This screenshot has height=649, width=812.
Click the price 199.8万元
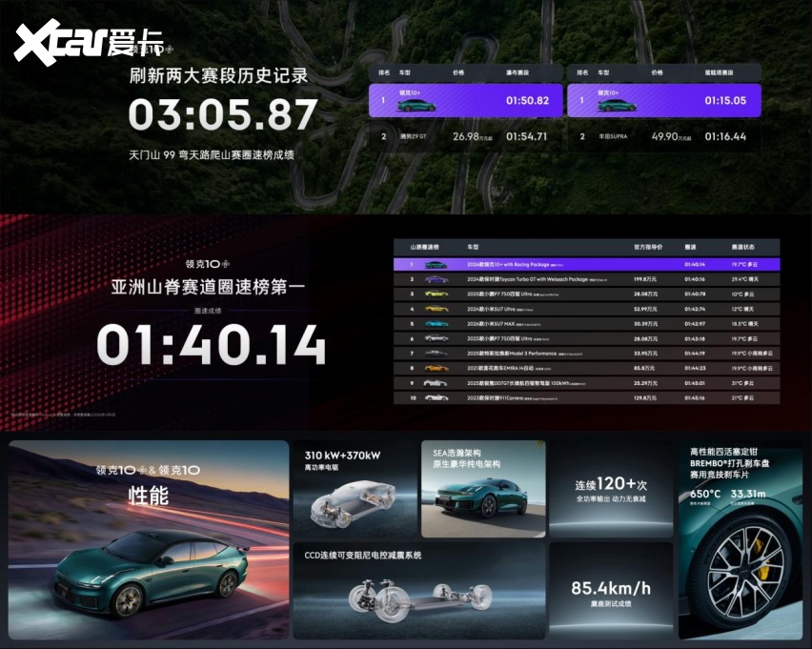pyautogui.click(x=644, y=279)
